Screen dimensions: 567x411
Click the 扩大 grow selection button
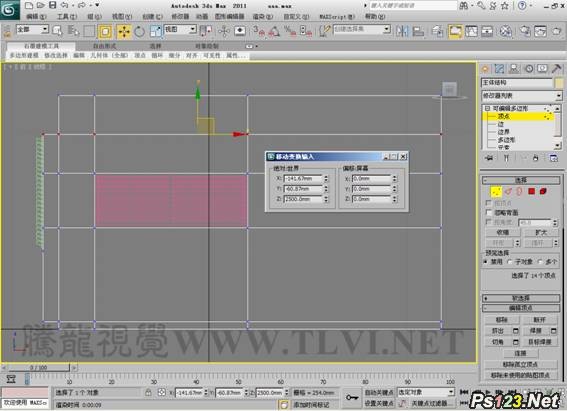(541, 233)
